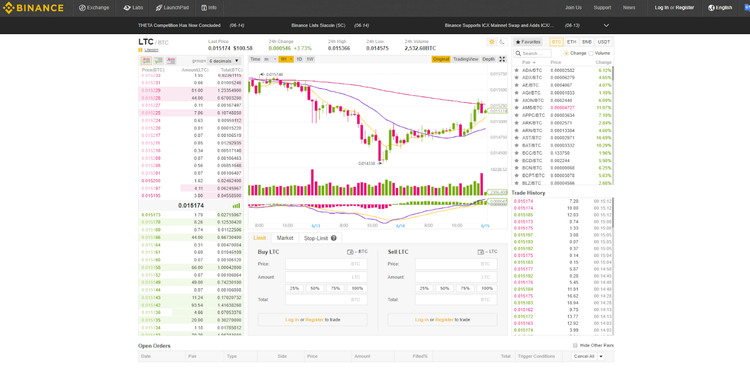This screenshot has height=371, width=750.
Task: Switch chart to TradingView
Action: click(466, 59)
